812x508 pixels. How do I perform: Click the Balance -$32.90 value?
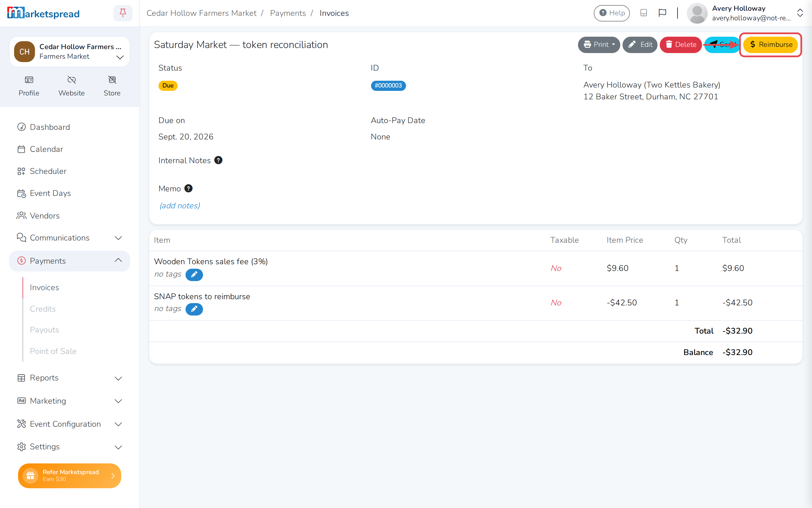(x=737, y=352)
